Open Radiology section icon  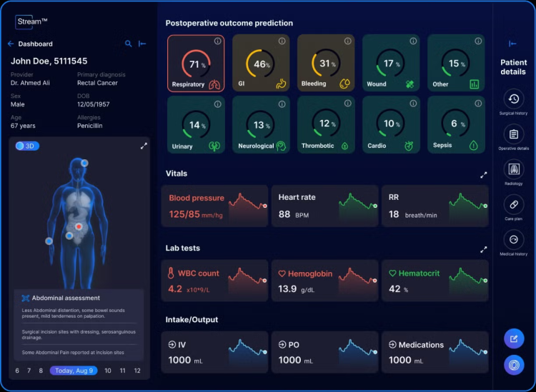click(x=513, y=169)
